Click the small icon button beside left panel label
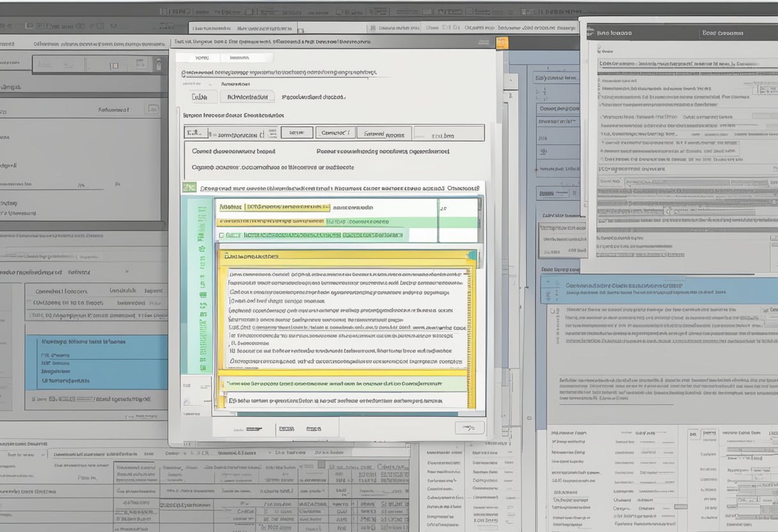Screen dimensions: 778x532 click(x=153, y=109)
